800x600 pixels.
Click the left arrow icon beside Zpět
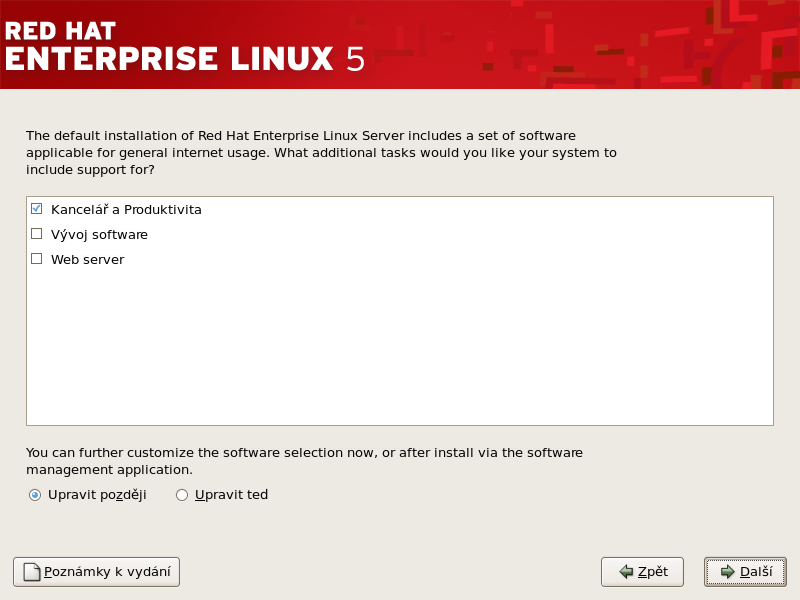(x=626, y=572)
